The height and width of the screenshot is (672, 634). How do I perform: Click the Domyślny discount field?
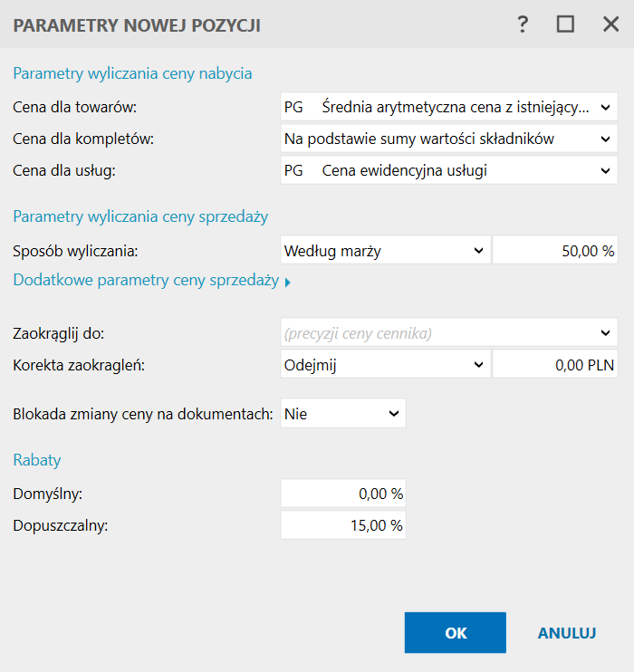click(343, 494)
